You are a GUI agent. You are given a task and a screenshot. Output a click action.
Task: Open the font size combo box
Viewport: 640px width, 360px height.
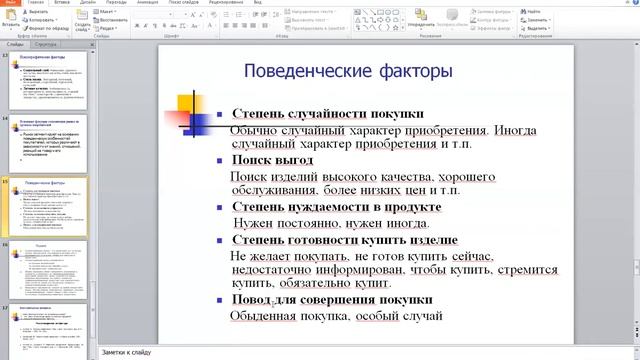point(180,15)
